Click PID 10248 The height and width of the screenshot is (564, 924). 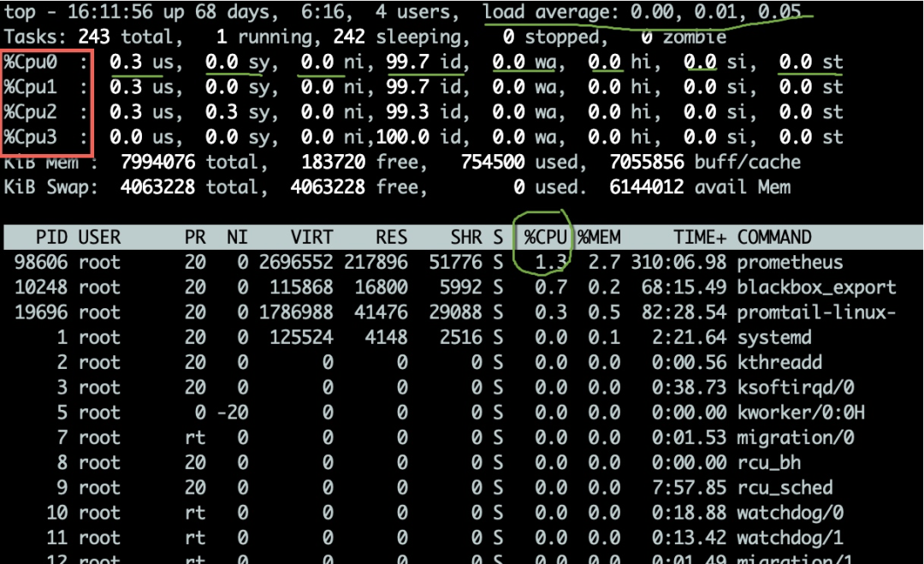(41, 288)
